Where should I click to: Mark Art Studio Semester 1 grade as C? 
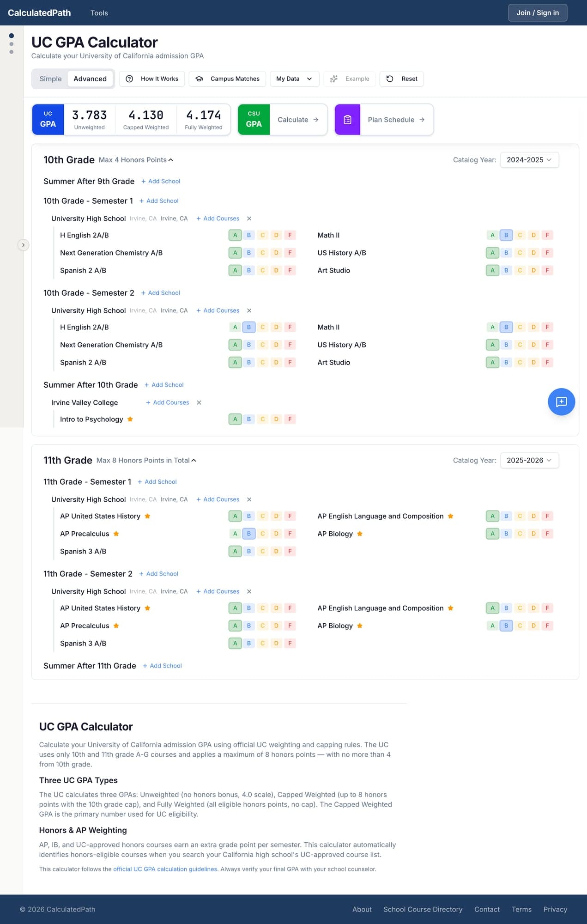520,271
